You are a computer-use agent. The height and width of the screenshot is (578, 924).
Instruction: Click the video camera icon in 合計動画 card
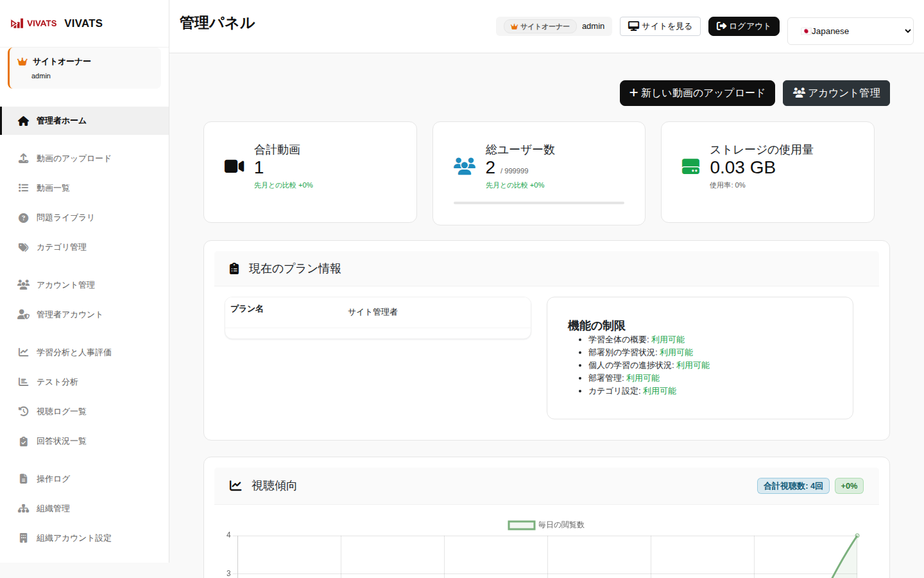[x=234, y=166]
